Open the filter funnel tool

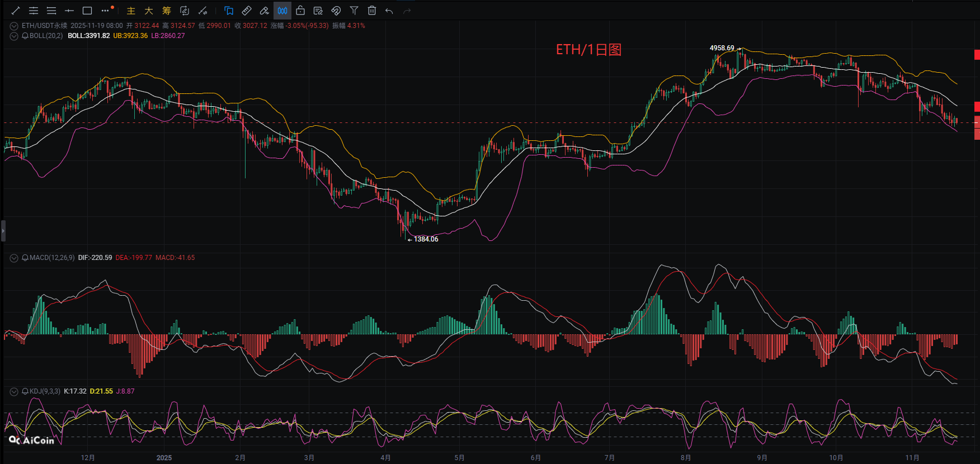click(x=354, y=11)
